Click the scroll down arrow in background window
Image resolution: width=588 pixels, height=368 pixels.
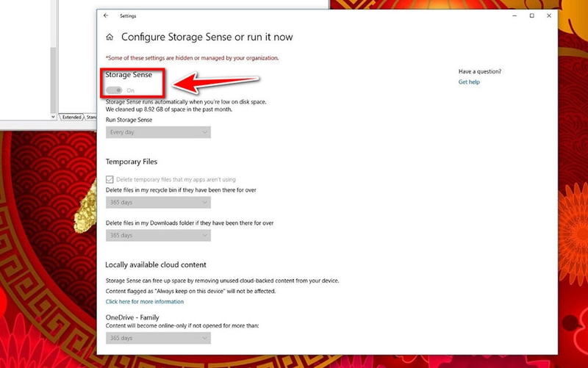(53, 117)
